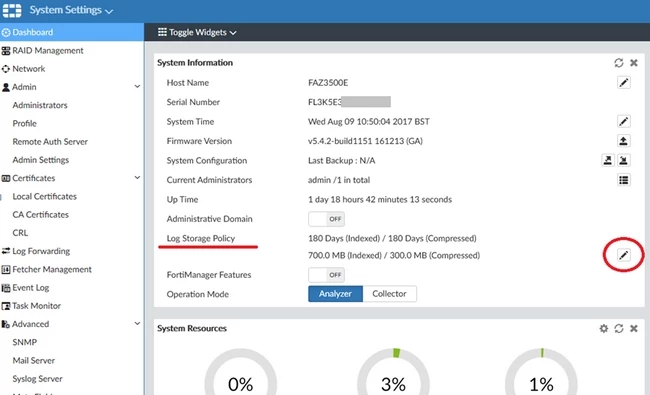Open SNMP under Advanced
The image size is (650, 395).
(x=24, y=342)
